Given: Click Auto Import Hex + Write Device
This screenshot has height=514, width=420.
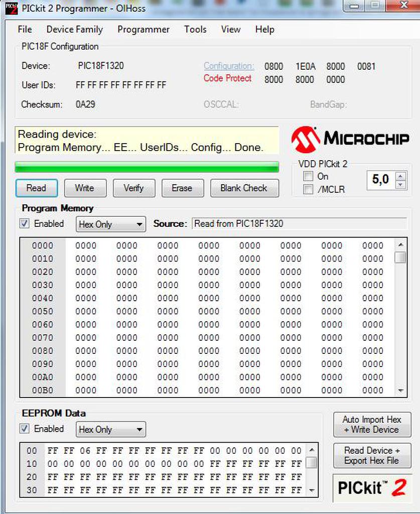Looking at the screenshot, I should (x=372, y=425).
